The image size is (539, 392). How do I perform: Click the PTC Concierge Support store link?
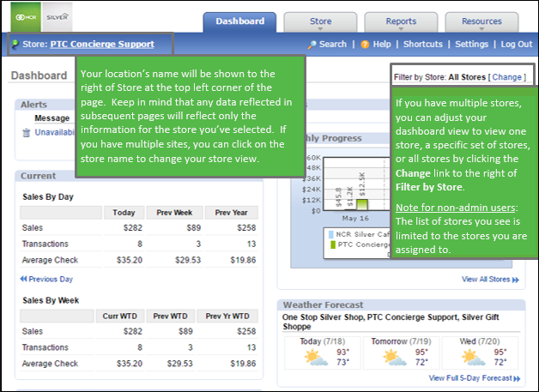(x=102, y=45)
